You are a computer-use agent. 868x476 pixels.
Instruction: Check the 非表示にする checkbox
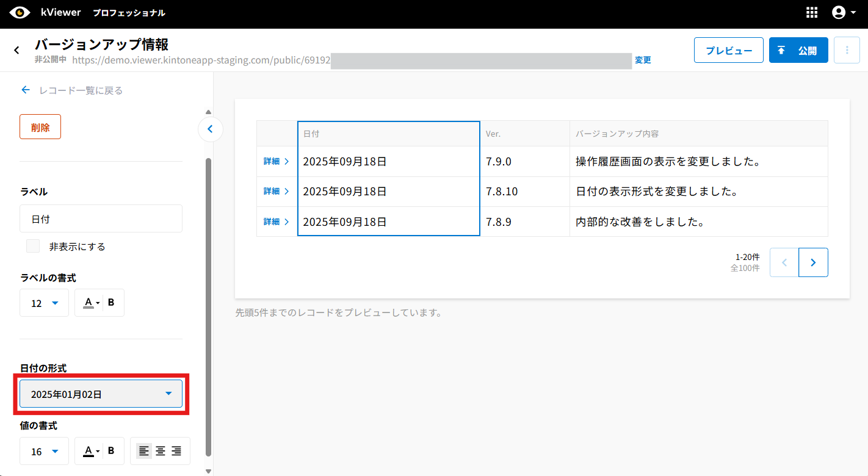[x=33, y=247]
